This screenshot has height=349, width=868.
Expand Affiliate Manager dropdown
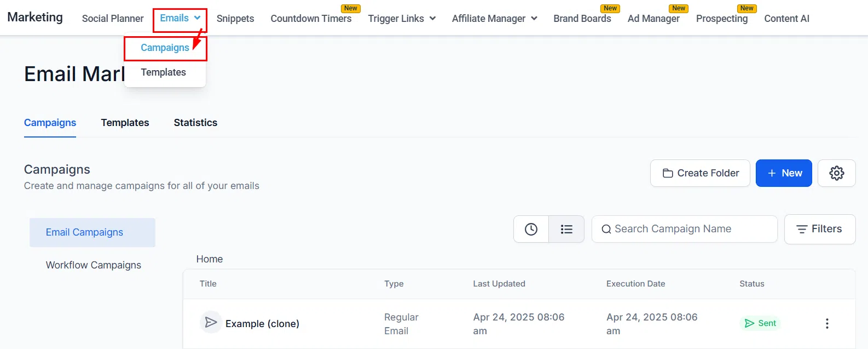click(x=494, y=19)
